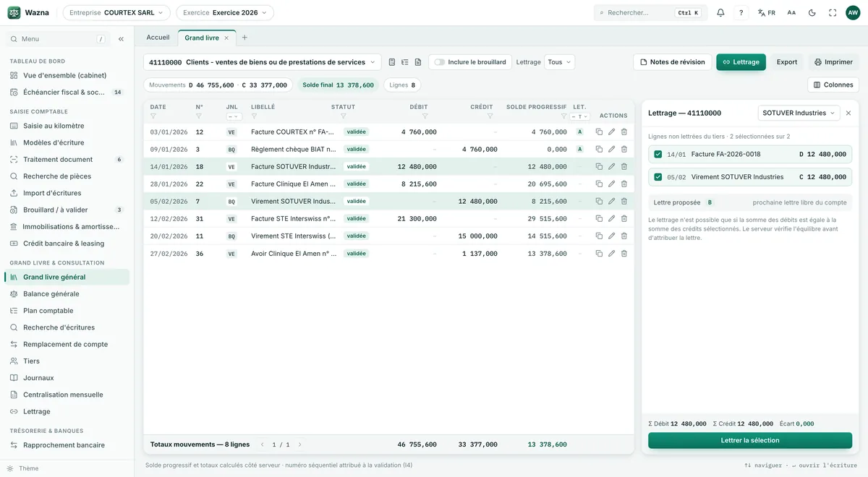Open Brouillard / à valider
Image resolution: width=868 pixels, height=477 pixels.
67,210
